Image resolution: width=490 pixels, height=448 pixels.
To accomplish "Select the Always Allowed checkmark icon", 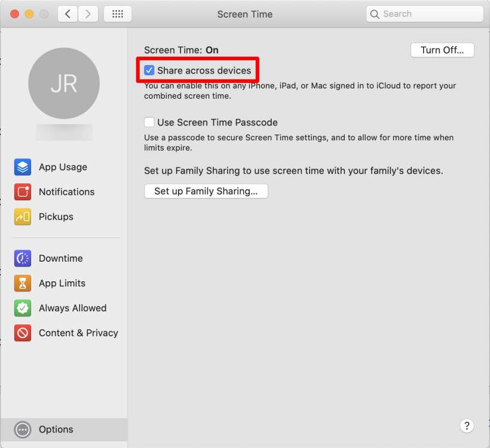I will coord(23,308).
